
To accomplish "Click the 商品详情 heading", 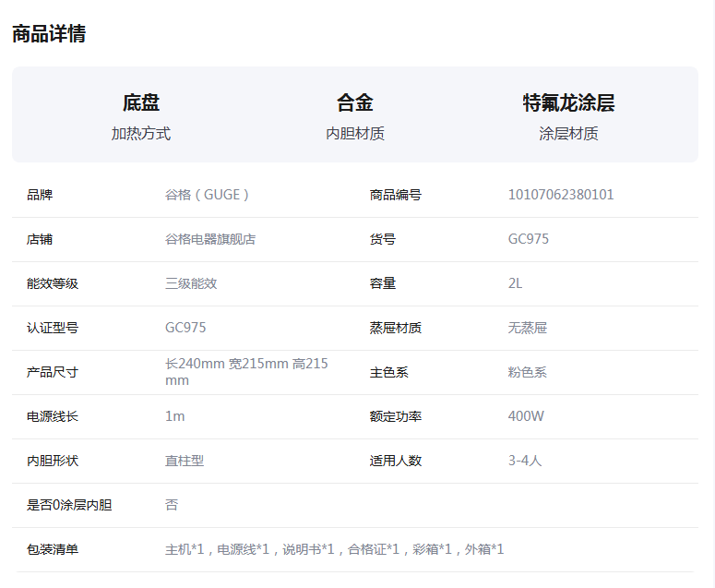I will click(49, 34).
